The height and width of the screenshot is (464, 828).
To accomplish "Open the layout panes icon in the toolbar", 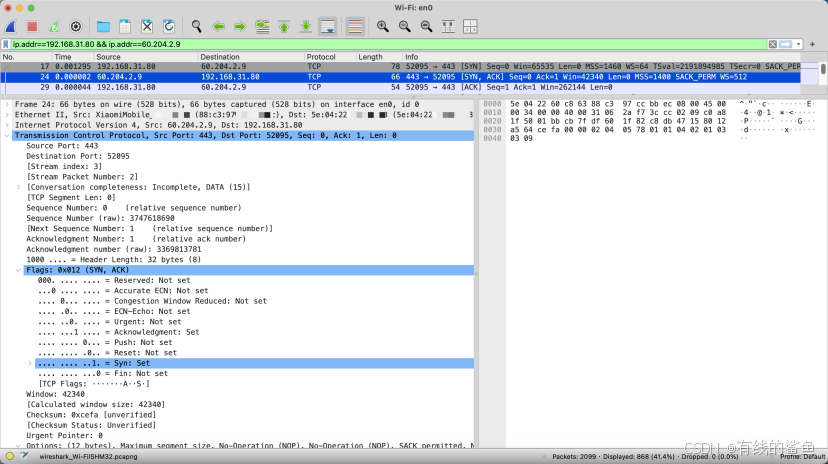I will click(x=470, y=26).
